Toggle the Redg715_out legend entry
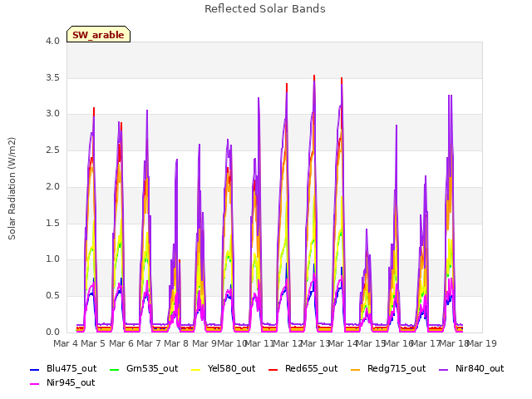This screenshot has height=399, width=532. (x=388, y=368)
